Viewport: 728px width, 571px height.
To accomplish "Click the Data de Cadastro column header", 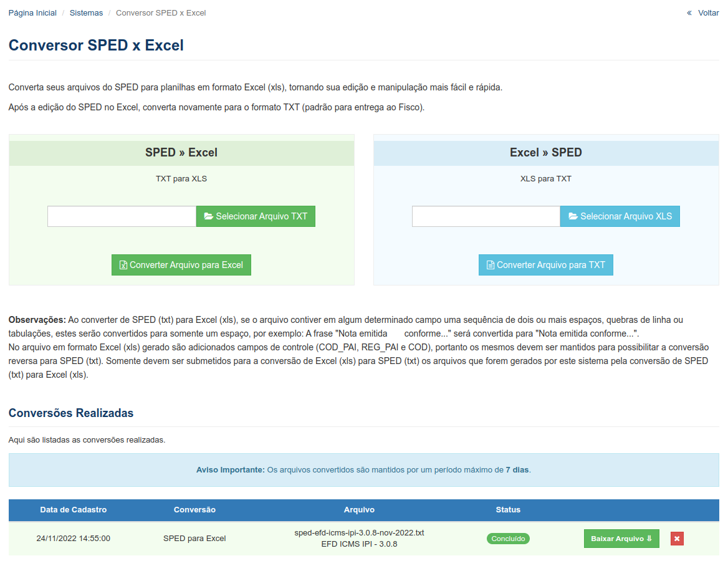I will click(x=74, y=510).
